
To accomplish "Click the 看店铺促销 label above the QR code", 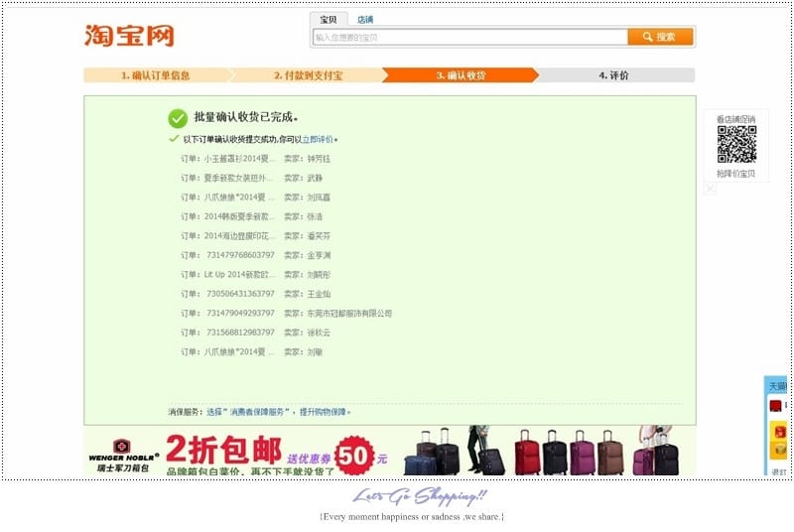I will point(735,119).
